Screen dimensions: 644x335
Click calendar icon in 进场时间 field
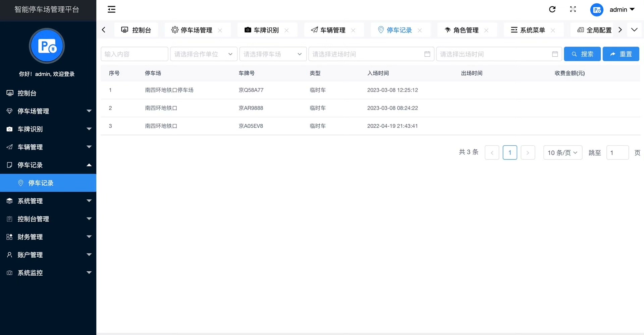pos(427,54)
